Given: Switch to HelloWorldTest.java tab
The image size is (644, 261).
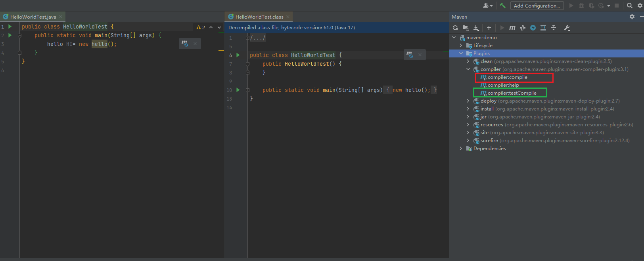Looking at the screenshot, I should click(x=33, y=17).
